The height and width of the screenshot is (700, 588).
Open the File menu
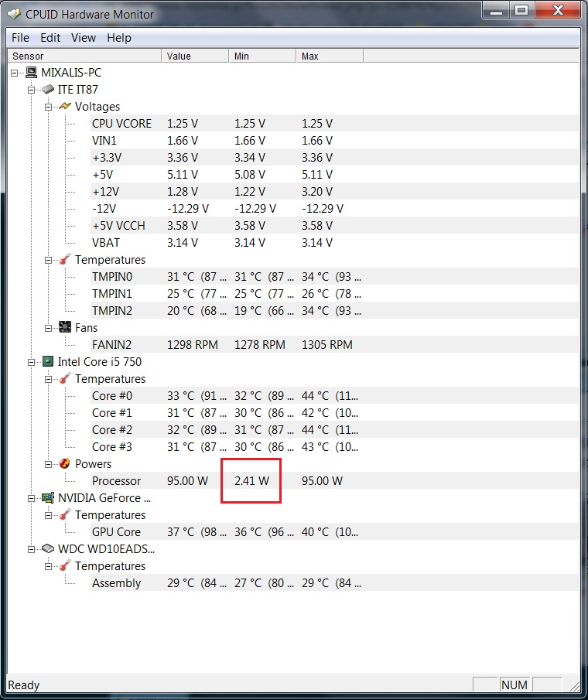click(20, 38)
